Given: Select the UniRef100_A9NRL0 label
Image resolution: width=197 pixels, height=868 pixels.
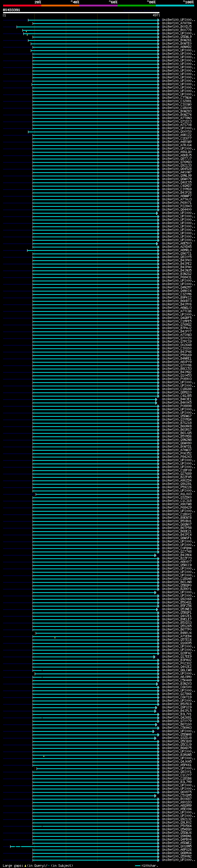Looking at the screenshot, I should pyautogui.click(x=176, y=250).
